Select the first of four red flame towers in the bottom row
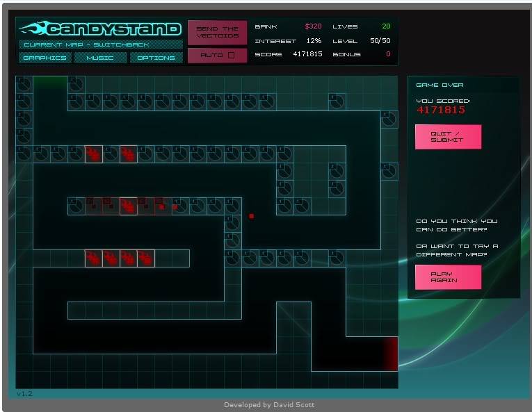532x412 pixels. (x=94, y=258)
